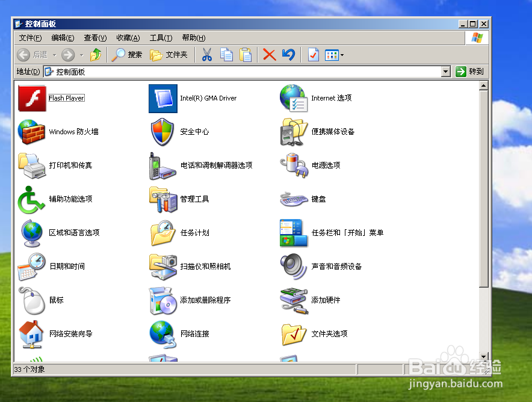The width and height of the screenshot is (532, 402).
Task: Open 鼠标 mouse icon
Action: pyautogui.click(x=32, y=300)
